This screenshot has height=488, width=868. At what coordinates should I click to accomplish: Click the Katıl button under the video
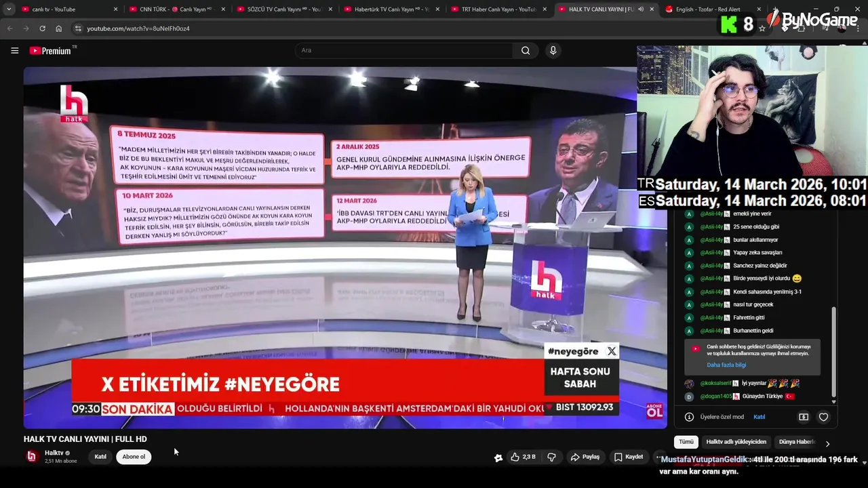pos(100,457)
